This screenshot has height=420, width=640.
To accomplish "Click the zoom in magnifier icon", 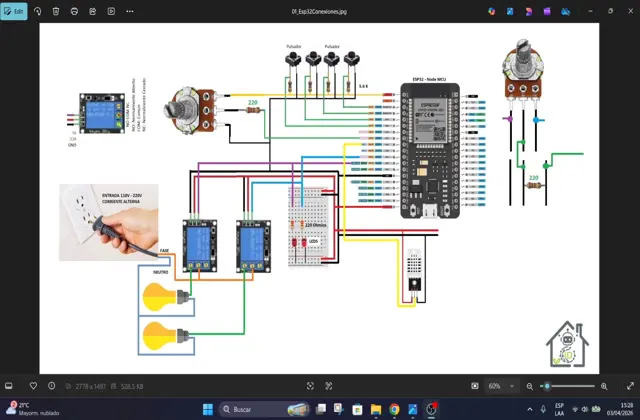I will (604, 386).
